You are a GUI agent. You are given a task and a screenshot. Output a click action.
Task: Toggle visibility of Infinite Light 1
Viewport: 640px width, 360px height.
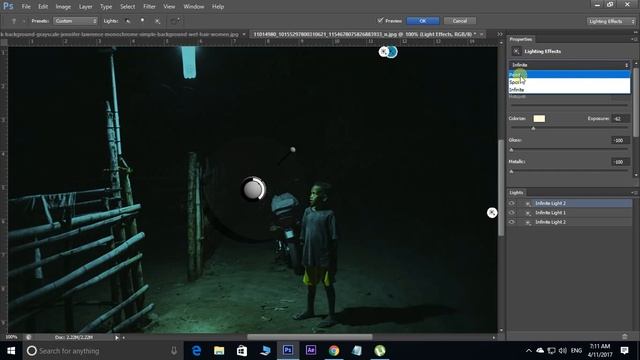coord(511,213)
